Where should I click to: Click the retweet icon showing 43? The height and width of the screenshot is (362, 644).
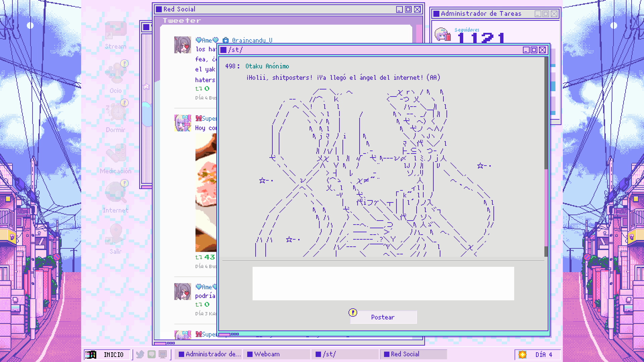click(x=199, y=257)
